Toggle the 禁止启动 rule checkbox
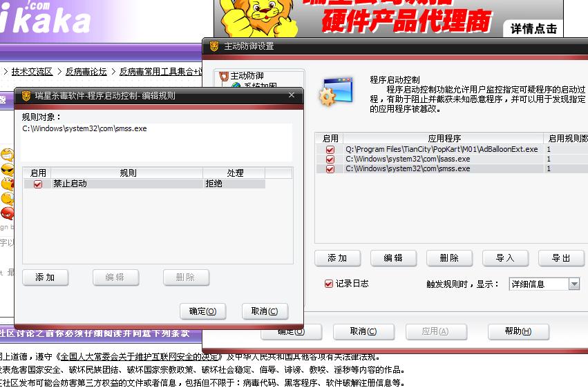Screen dimensions: 588x390 pos(37,184)
